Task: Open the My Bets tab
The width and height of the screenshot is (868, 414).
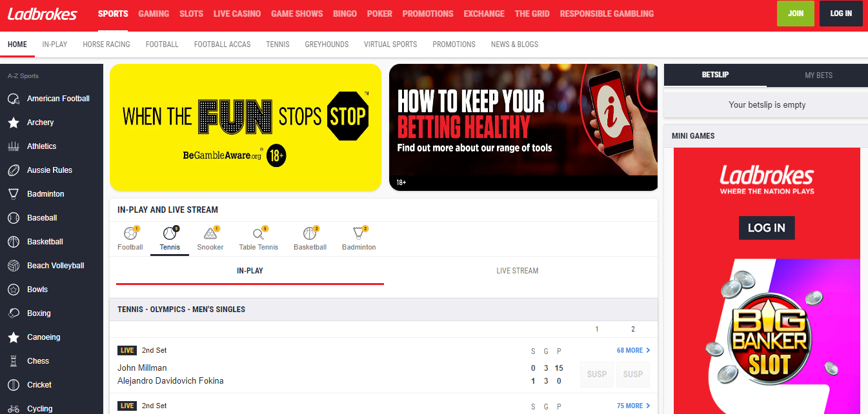Action: (818, 75)
